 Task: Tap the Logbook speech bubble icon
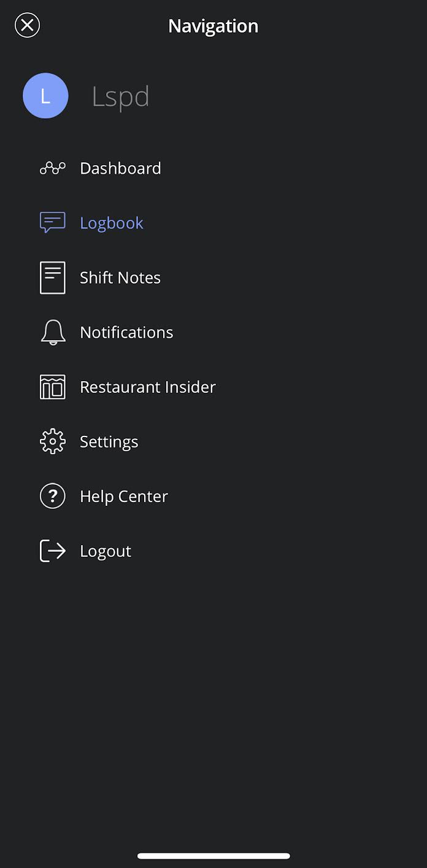pyautogui.click(x=53, y=222)
